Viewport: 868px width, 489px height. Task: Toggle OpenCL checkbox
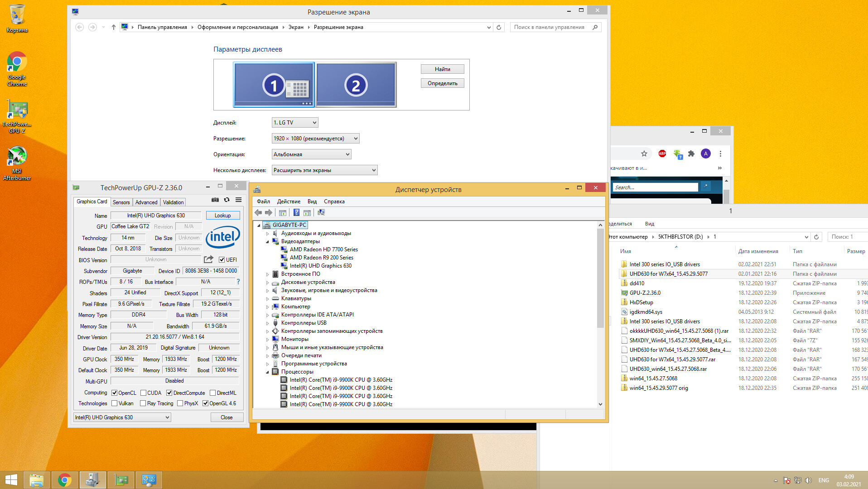pos(115,393)
